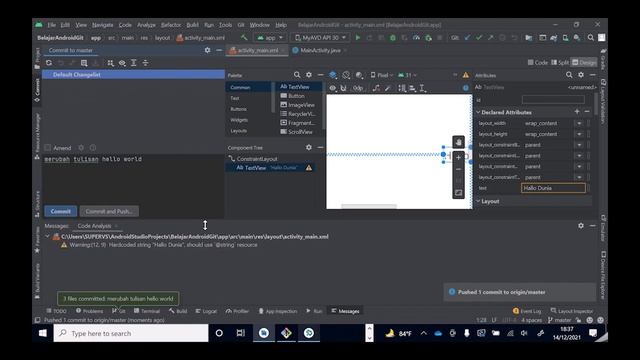Click the green Debug bug icon

tap(393, 38)
